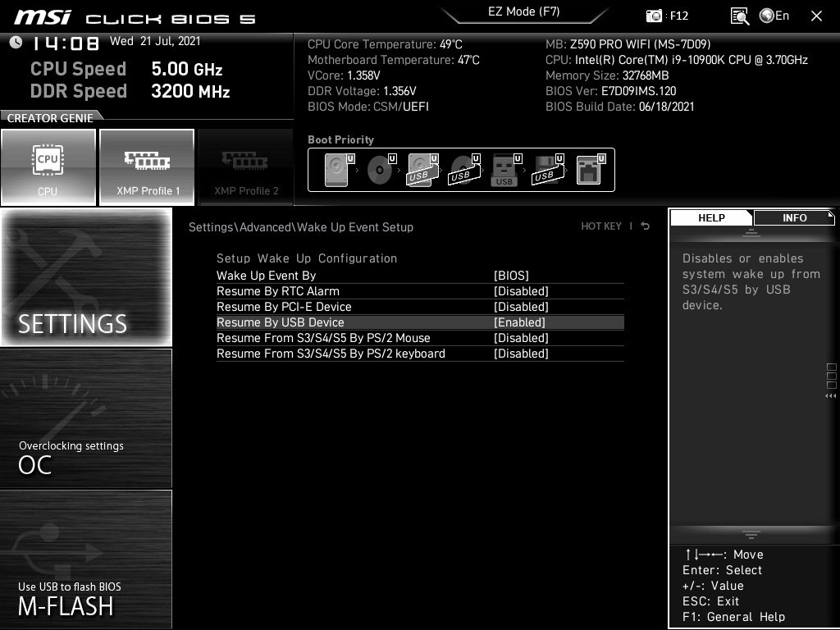The height and width of the screenshot is (630, 840).
Task: Click the CPU Speed 5.00 GHz value
Action: pos(186,69)
